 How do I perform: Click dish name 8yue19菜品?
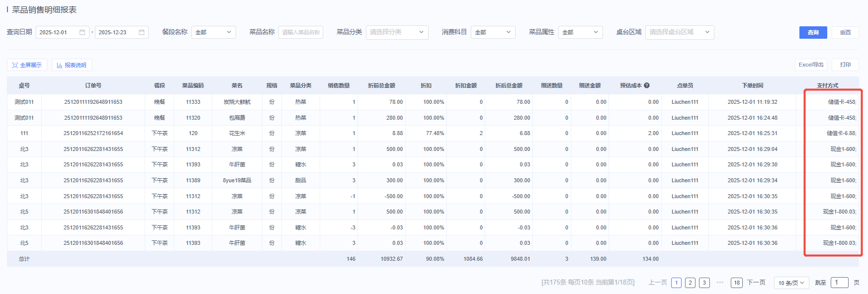[237, 180]
